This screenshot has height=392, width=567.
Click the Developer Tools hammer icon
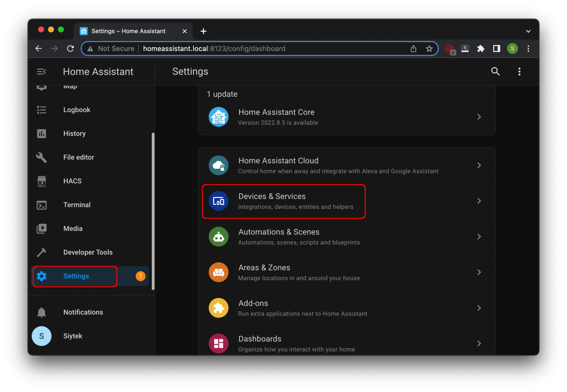click(x=41, y=252)
